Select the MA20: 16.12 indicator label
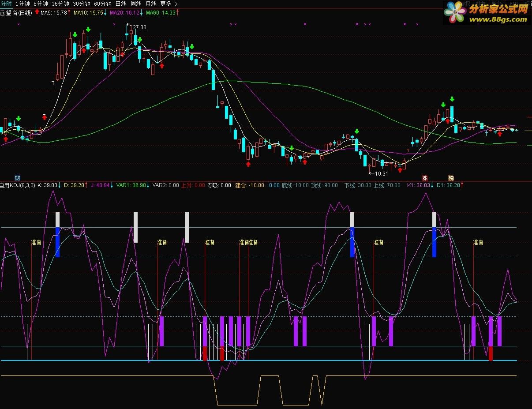Screen dimensions: 532x409 tap(124, 13)
